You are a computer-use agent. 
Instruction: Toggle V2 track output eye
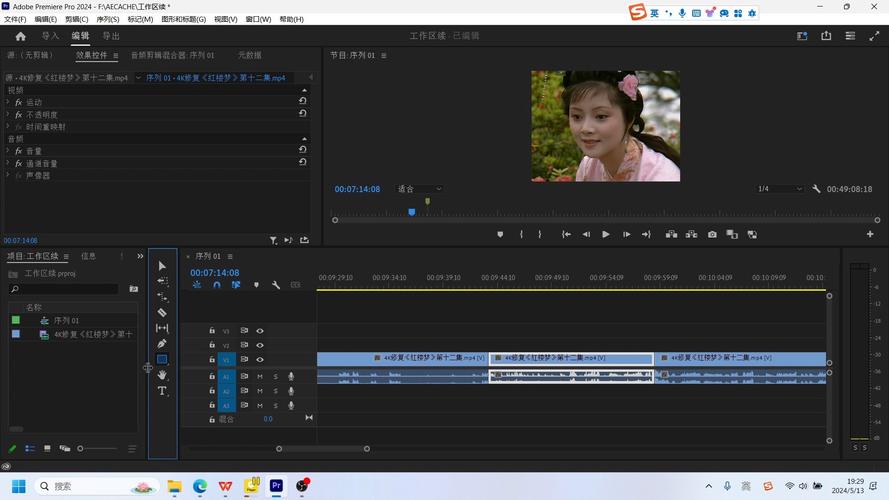[x=260, y=345]
